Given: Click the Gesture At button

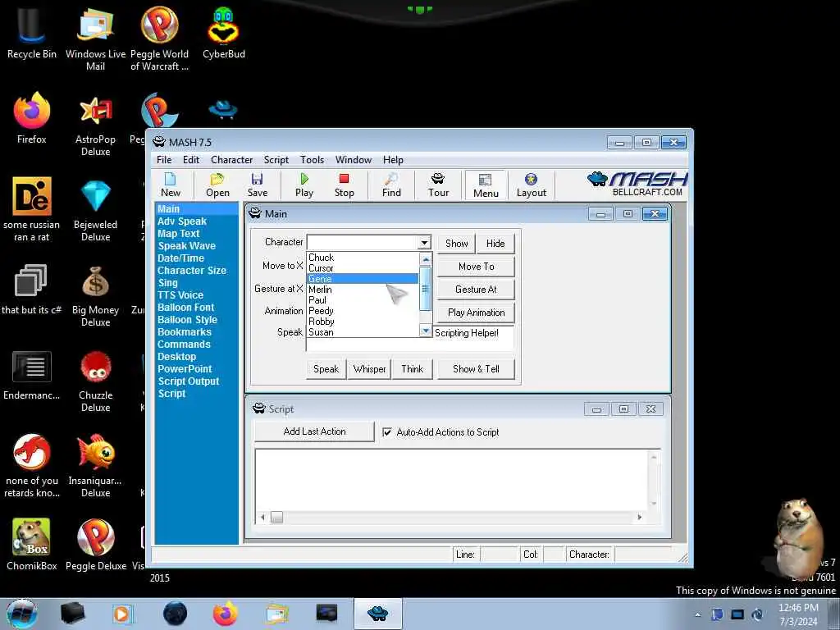Looking at the screenshot, I should click(x=477, y=290).
